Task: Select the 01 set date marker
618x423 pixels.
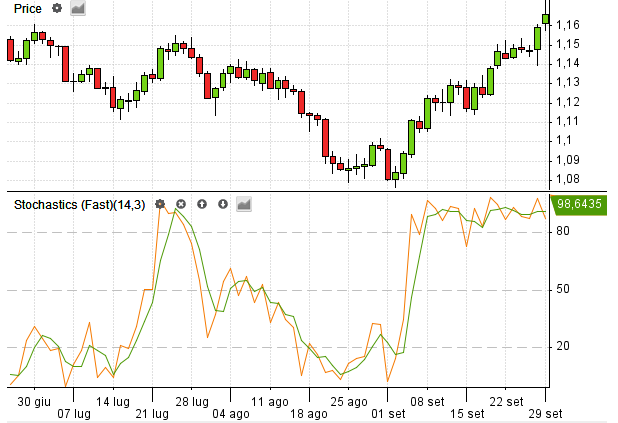Action: click(x=389, y=411)
